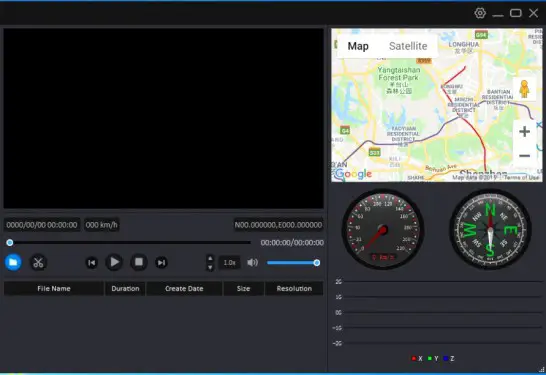Open the Google logo link on the map
546x375 pixels.
pyautogui.click(x=353, y=173)
